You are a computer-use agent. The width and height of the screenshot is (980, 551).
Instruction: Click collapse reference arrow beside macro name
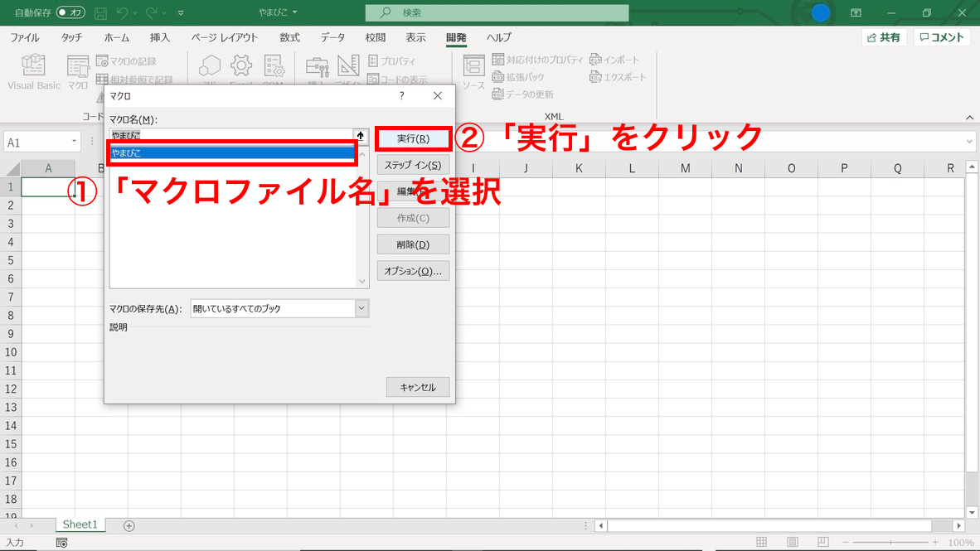tap(361, 136)
